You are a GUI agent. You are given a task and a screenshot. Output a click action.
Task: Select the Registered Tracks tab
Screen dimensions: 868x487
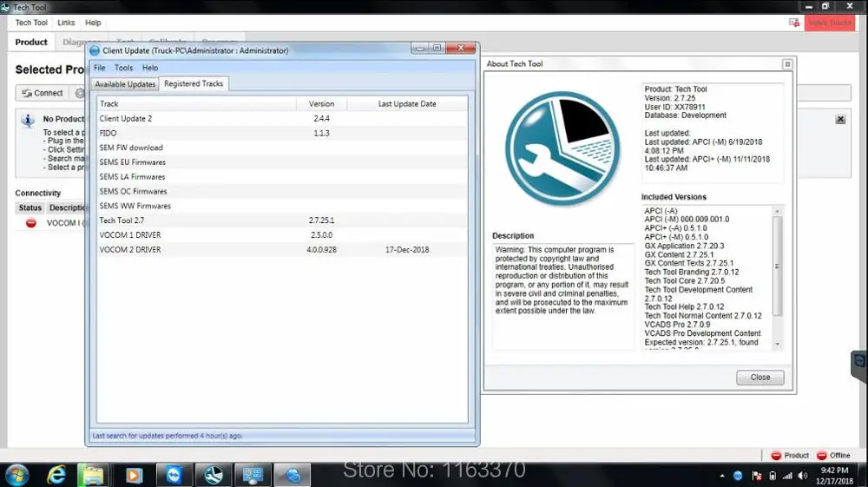tap(194, 83)
